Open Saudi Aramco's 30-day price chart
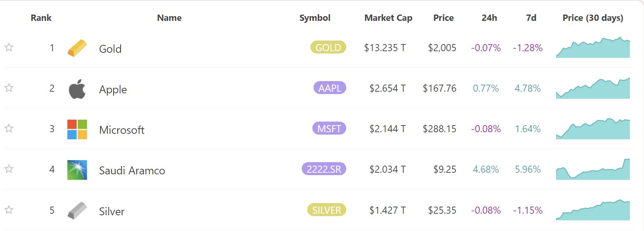This screenshot has height=231, width=644. (x=593, y=169)
